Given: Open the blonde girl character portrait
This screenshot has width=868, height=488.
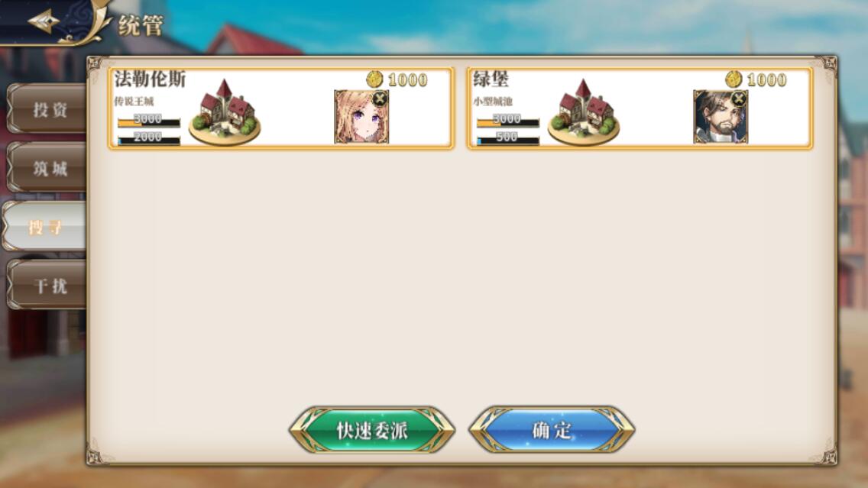Looking at the screenshot, I should click(x=361, y=117).
